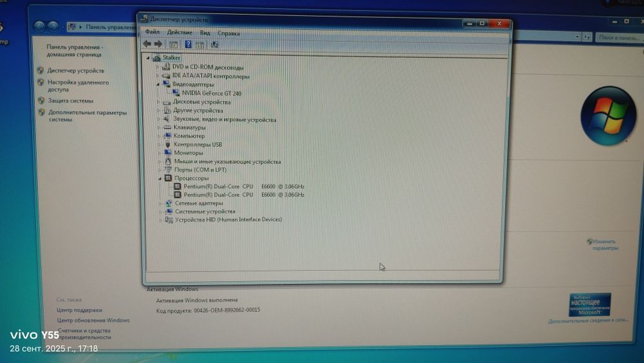This screenshot has width=644, height=363.
Task: Open the Файл menu
Action: click(x=152, y=32)
